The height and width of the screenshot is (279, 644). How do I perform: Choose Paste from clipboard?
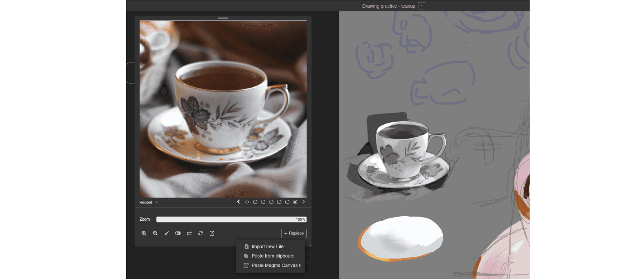[273, 256]
